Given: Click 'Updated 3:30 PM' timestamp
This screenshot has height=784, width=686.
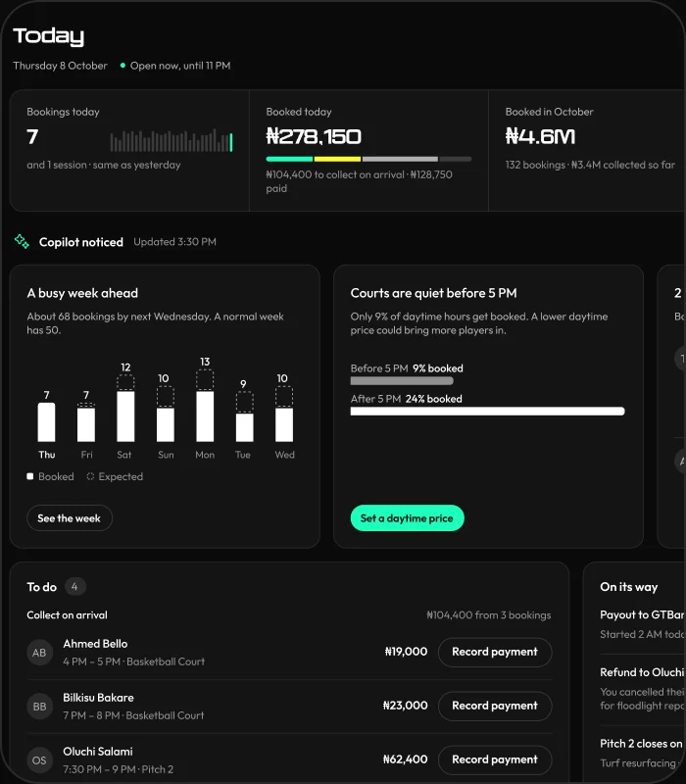Looking at the screenshot, I should pos(175,241).
